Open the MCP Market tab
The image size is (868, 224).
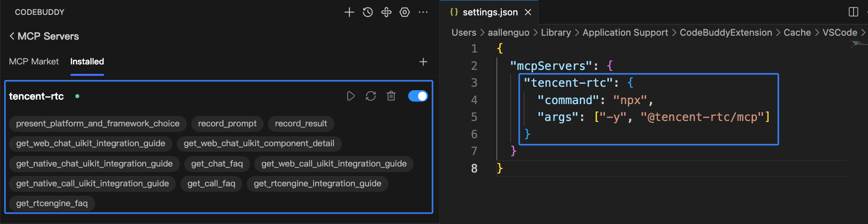34,61
